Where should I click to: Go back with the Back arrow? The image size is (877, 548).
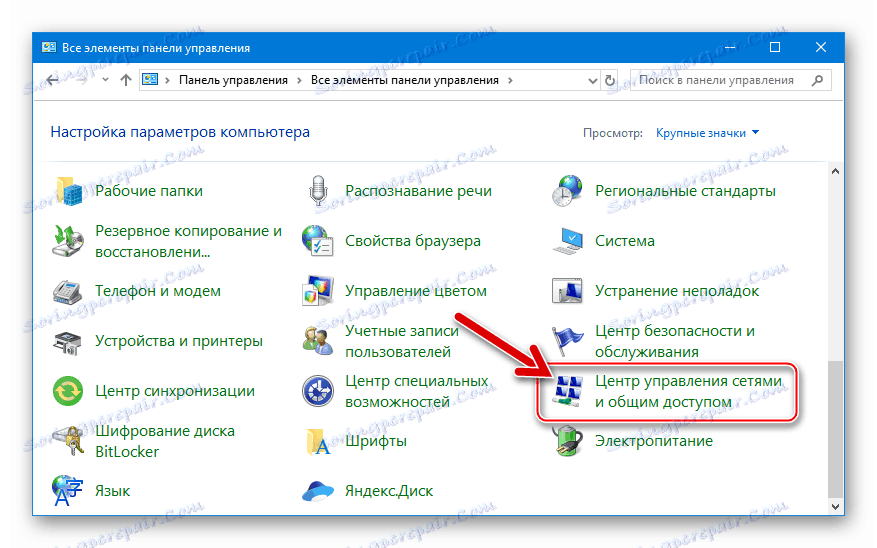click(53, 79)
